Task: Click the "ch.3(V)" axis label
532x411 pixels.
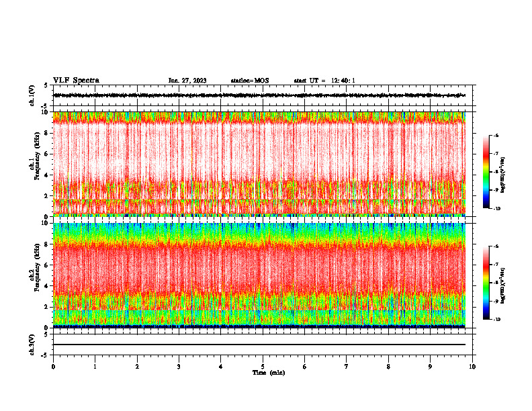Action: pos(32,345)
